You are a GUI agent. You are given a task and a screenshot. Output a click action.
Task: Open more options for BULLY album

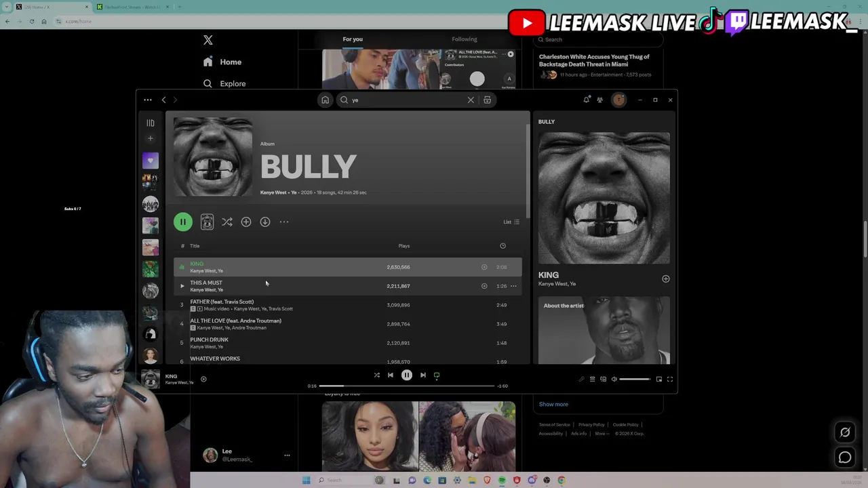point(284,222)
